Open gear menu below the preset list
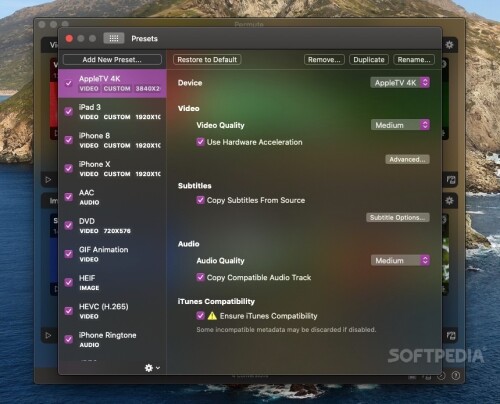Viewport: 500px width, 404px height. [152, 368]
